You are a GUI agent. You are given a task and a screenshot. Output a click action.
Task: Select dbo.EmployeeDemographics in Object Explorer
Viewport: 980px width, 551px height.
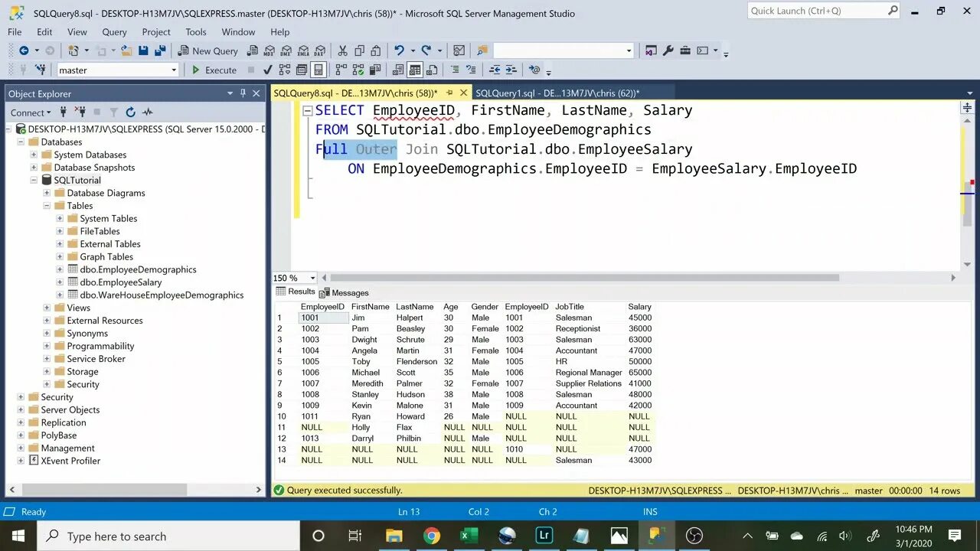(x=138, y=269)
